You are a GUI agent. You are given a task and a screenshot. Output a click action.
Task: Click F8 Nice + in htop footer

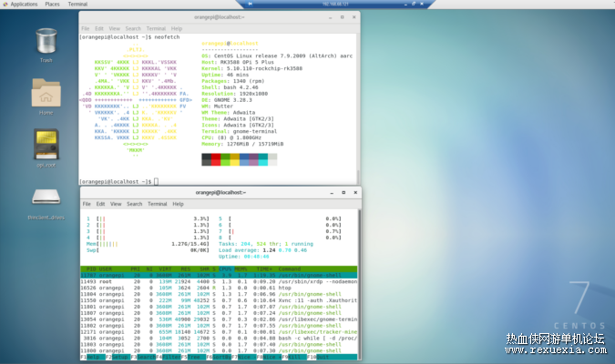[x=269, y=357]
